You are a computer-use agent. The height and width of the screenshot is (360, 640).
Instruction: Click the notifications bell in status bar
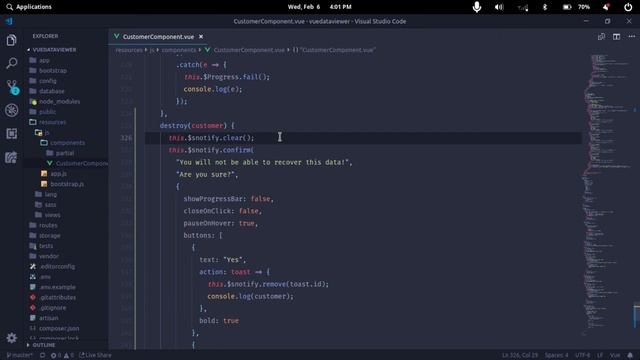pyautogui.click(x=630, y=355)
